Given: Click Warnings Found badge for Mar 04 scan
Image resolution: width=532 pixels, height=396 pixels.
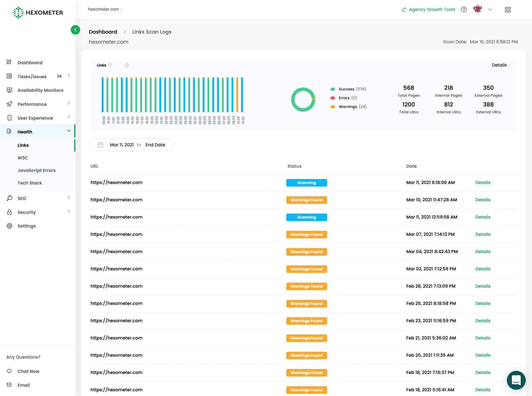Looking at the screenshot, I should [x=307, y=252].
